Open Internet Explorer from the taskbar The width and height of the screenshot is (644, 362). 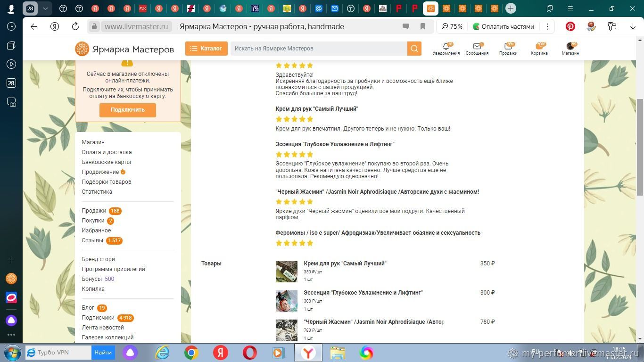click(162, 353)
